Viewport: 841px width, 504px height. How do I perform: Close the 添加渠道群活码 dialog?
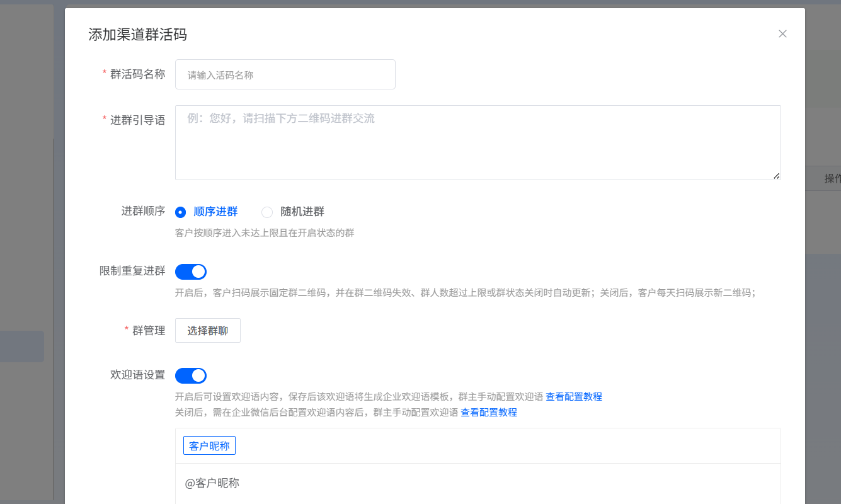[782, 34]
